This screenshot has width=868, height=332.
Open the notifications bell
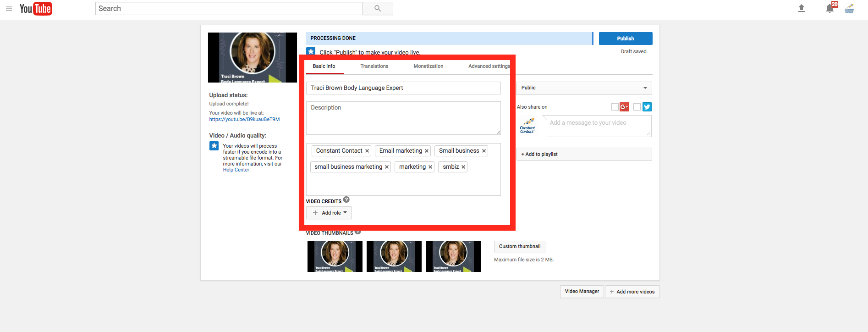point(830,8)
